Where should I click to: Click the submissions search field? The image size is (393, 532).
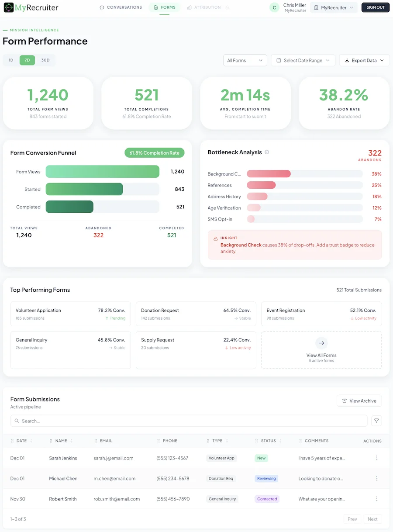coord(188,421)
